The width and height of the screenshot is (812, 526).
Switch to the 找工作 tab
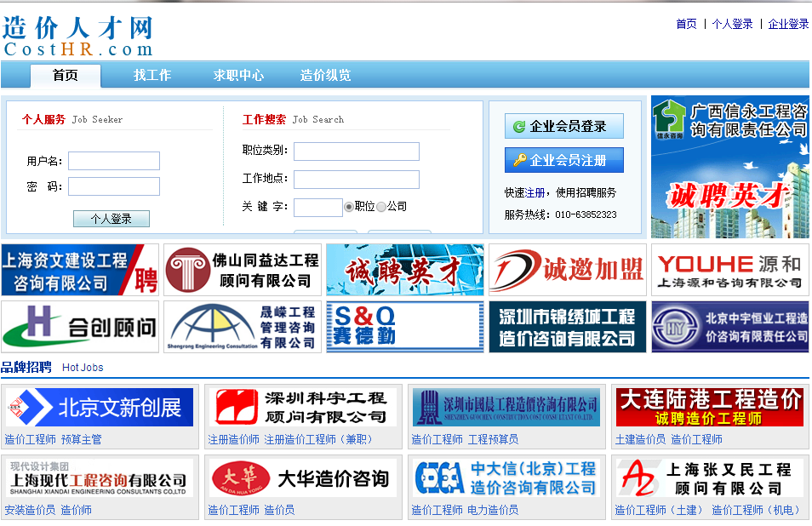(152, 76)
